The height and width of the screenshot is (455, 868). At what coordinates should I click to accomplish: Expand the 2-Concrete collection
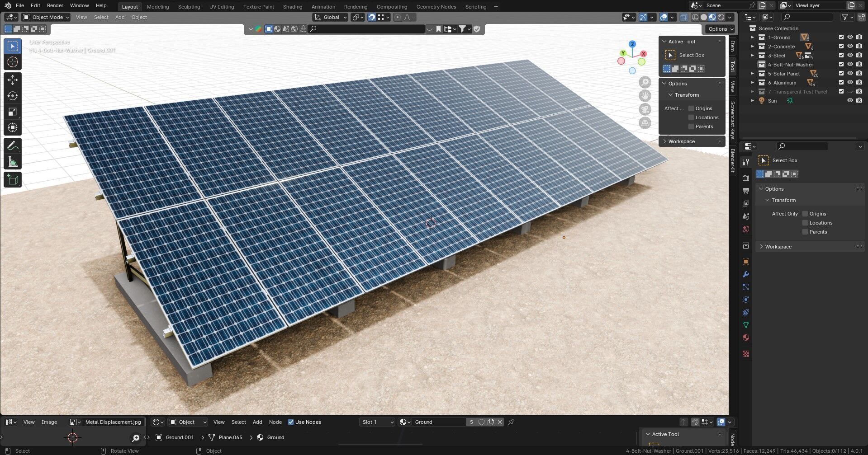point(753,47)
